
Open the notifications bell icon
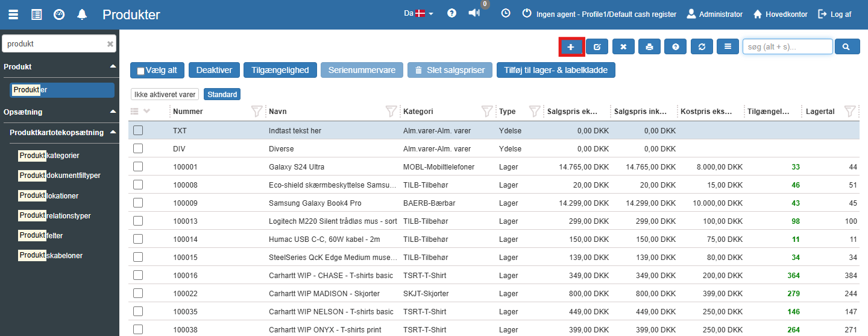(82, 14)
